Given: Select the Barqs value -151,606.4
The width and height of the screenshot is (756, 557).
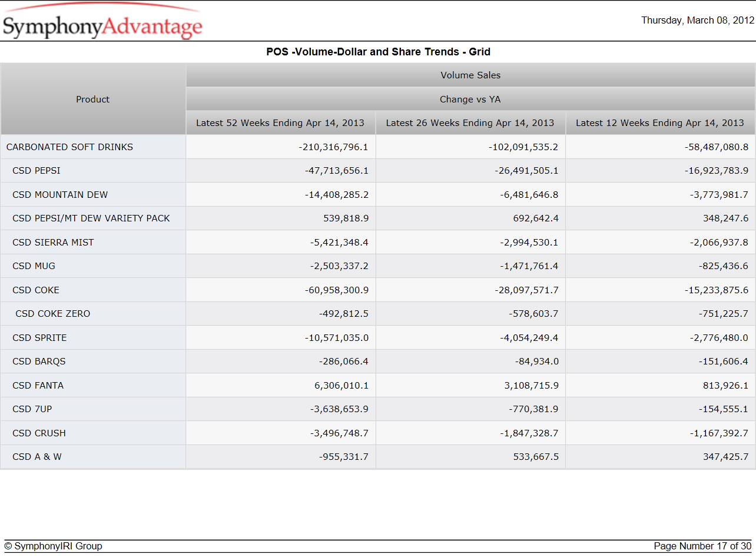Looking at the screenshot, I should pos(724,362).
